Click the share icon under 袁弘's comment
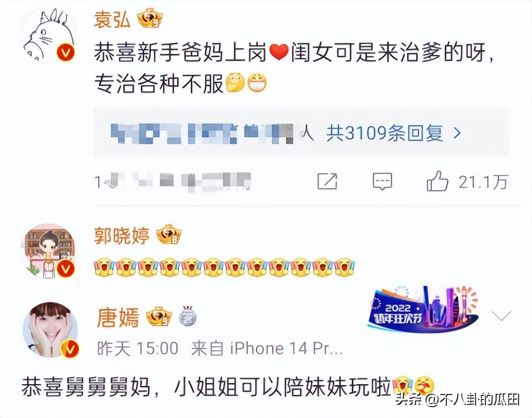Screen dimensions: 532x418 tap(327, 181)
